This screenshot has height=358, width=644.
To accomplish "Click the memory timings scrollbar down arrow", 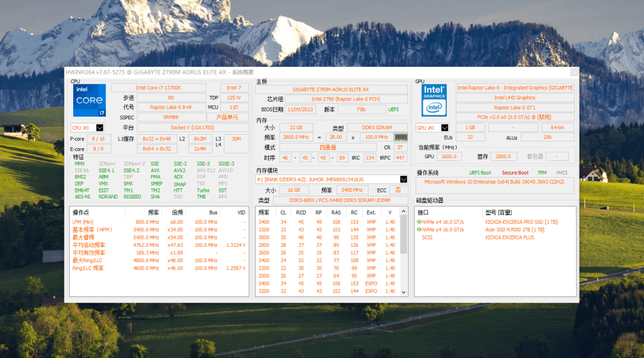I will pos(403,292).
